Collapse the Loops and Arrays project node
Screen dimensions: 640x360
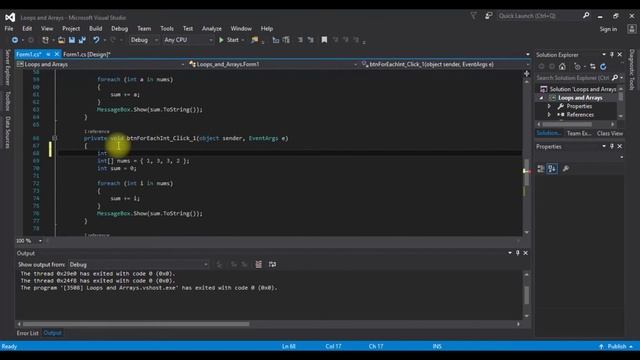[542, 98]
